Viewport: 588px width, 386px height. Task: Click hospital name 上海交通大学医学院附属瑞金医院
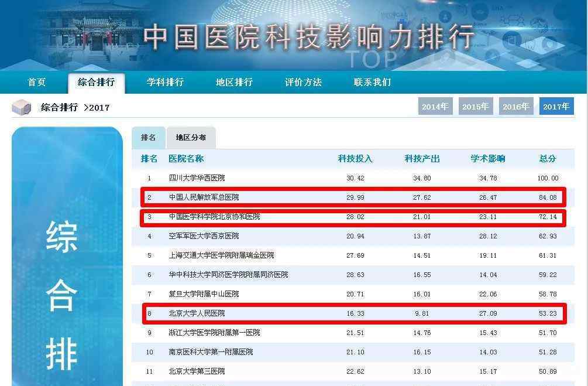coord(222,255)
